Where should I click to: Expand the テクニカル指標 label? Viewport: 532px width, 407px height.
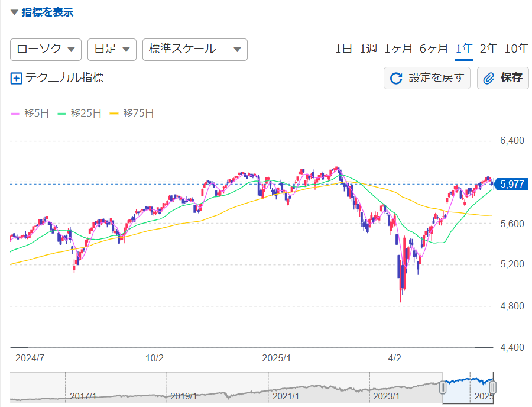click(64, 77)
